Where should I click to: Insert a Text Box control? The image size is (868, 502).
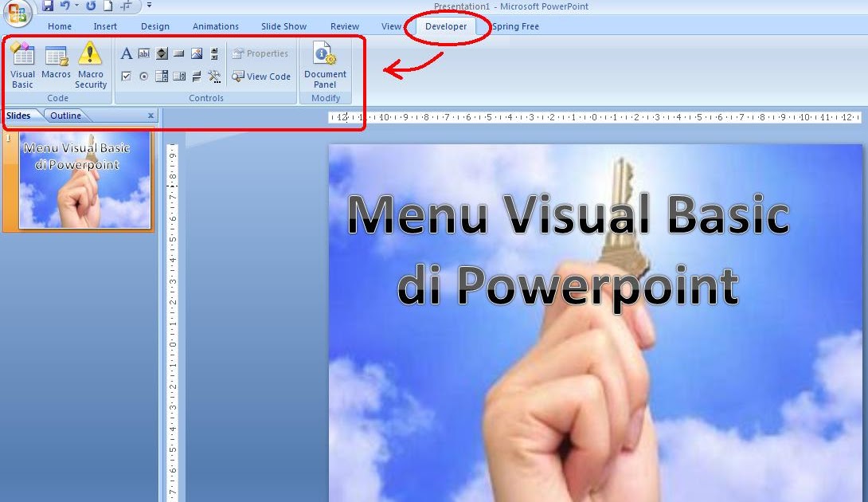(144, 53)
